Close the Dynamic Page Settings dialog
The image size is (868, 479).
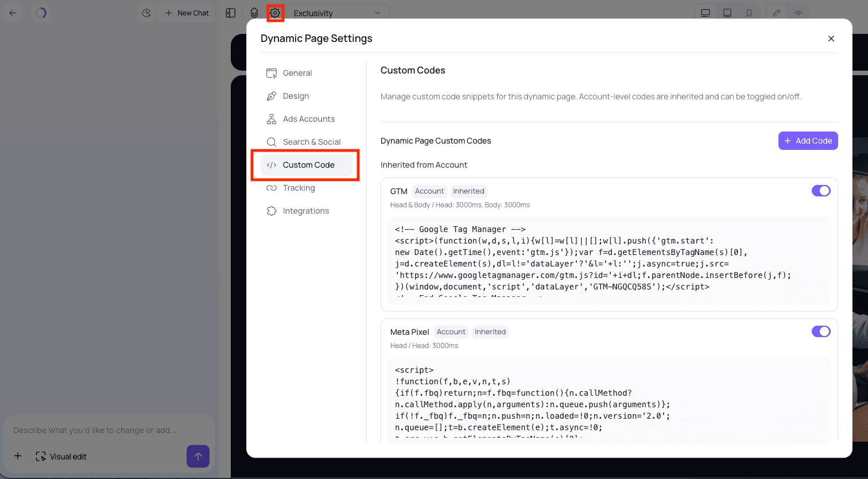click(x=831, y=38)
